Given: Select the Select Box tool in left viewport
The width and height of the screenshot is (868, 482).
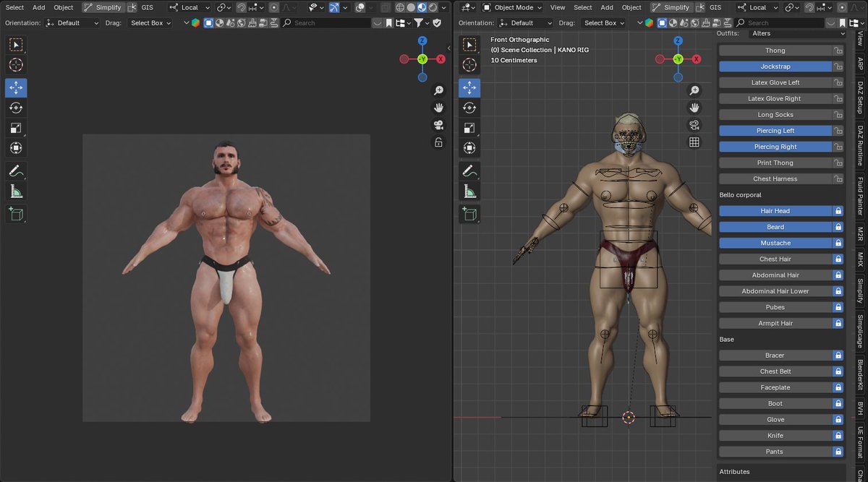Looking at the screenshot, I should click(x=16, y=45).
